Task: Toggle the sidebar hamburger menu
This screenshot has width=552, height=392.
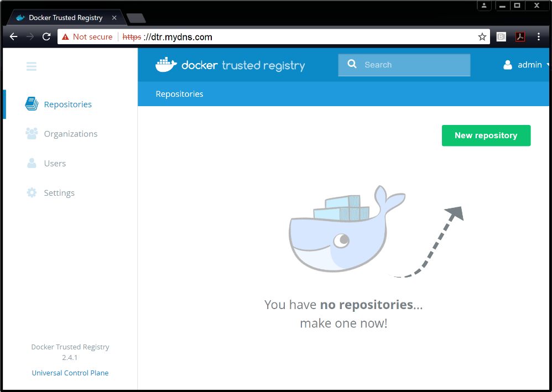Action: pos(32,66)
